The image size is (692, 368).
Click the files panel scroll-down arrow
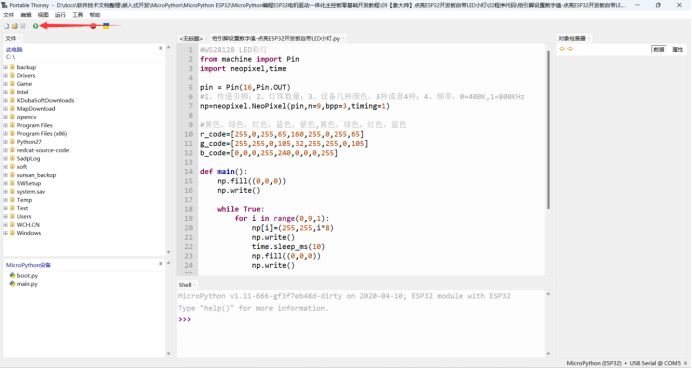click(x=169, y=252)
